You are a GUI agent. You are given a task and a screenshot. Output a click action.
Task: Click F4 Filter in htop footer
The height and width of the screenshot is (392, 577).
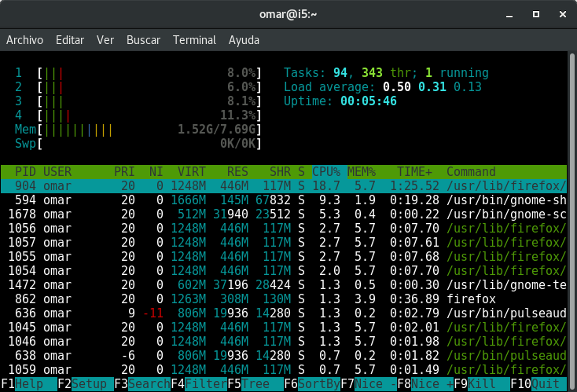click(x=199, y=384)
